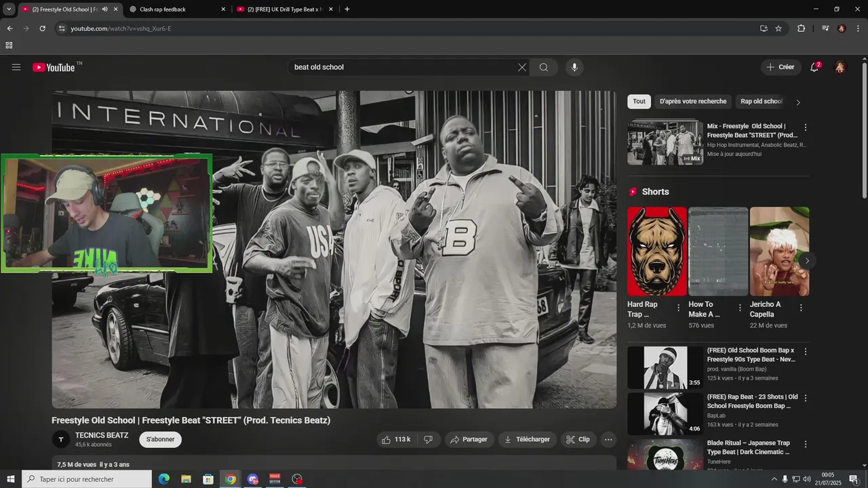
Task: Expand hidden system tray icons
Action: (x=774, y=479)
